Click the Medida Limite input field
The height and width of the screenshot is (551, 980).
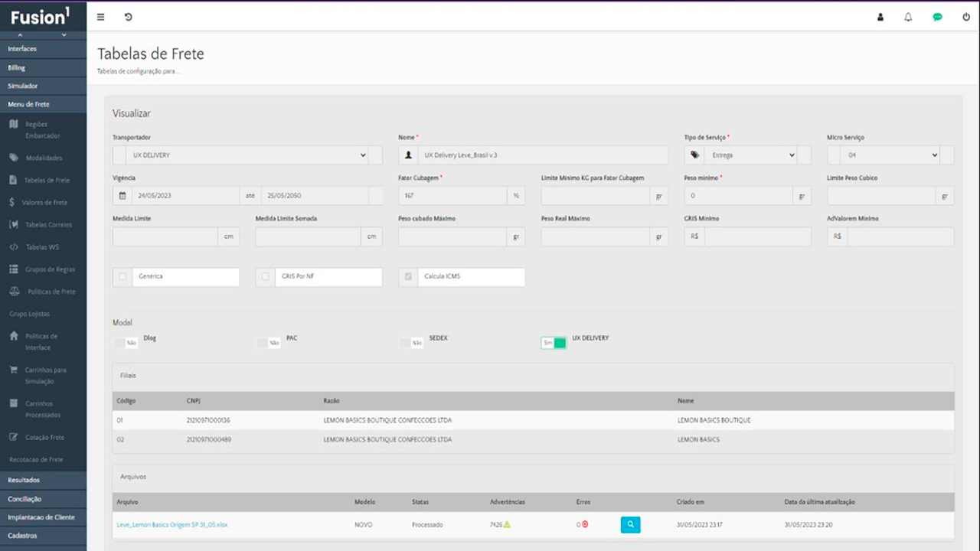pyautogui.click(x=165, y=236)
